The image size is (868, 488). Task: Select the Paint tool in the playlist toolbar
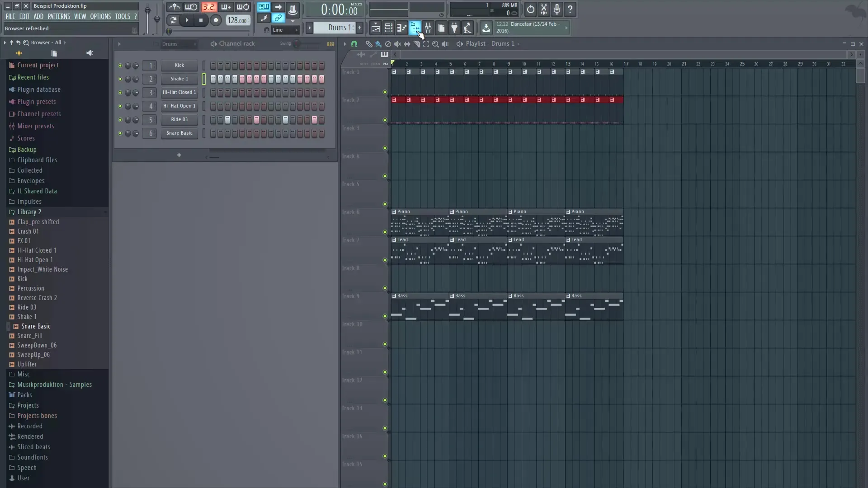[378, 44]
